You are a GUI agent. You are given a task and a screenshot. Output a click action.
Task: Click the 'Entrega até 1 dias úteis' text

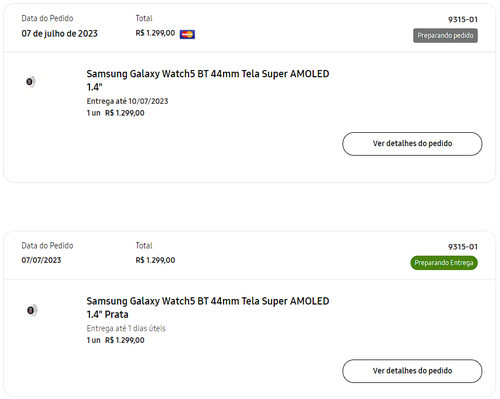(126, 328)
